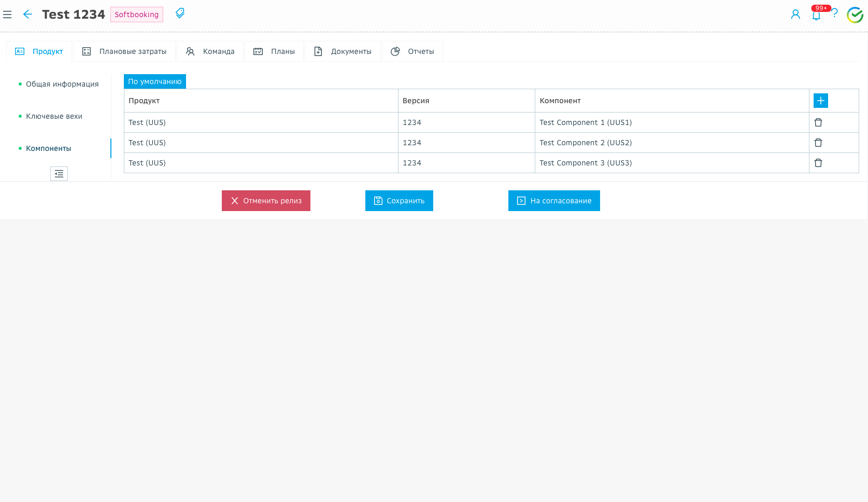Open the Команда tab
Image resolution: width=868 pixels, height=502 pixels.
coord(210,51)
